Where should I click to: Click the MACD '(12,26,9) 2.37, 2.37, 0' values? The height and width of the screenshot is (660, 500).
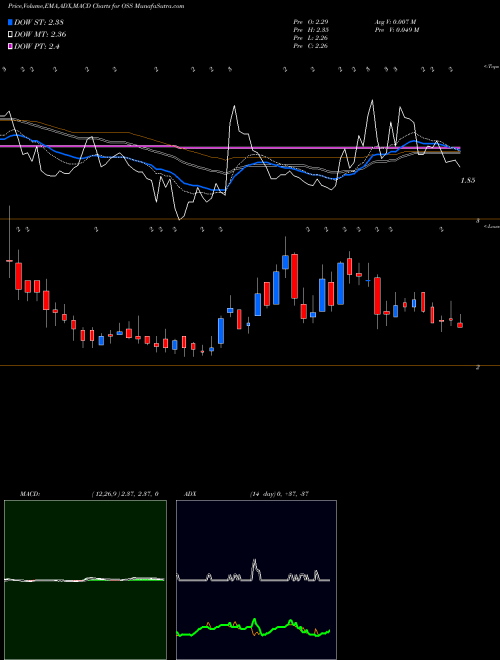coord(125,493)
